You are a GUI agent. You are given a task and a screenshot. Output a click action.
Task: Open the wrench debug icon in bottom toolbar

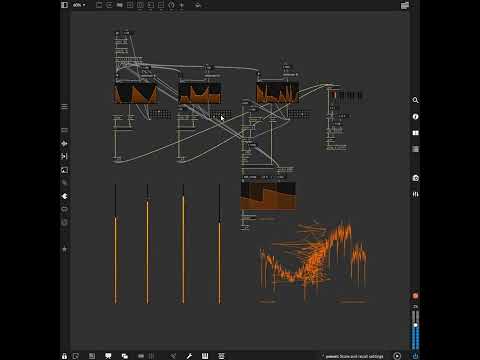pos(189,356)
